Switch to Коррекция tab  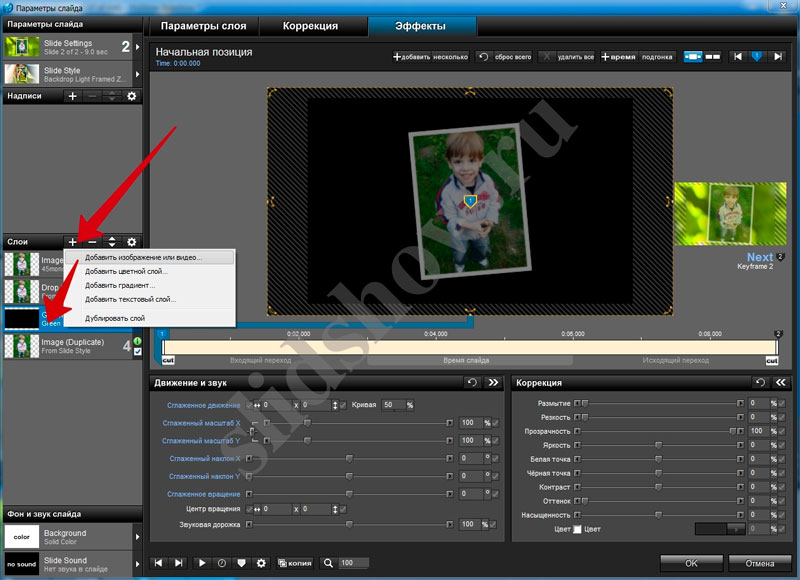coord(310,26)
